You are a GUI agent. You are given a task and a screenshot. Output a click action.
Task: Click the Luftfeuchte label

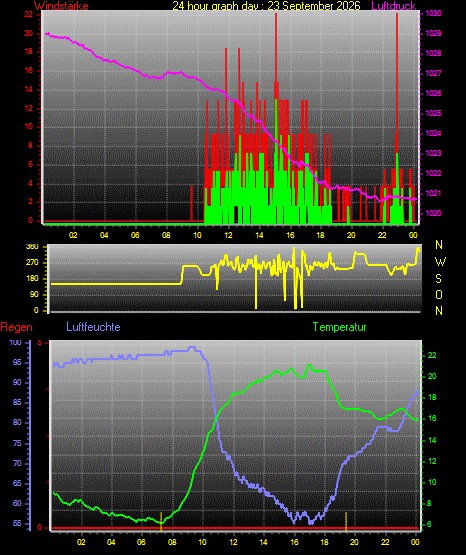pyautogui.click(x=93, y=327)
